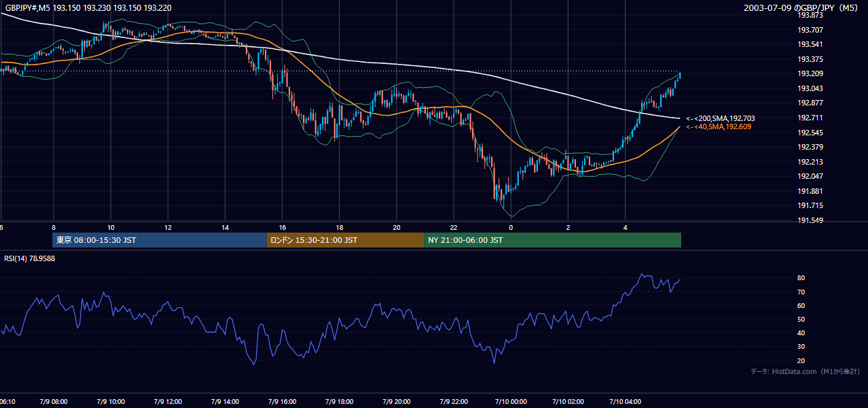Click price scale value 192.213
Image resolution: width=868 pixels, height=408 pixels.
point(811,163)
